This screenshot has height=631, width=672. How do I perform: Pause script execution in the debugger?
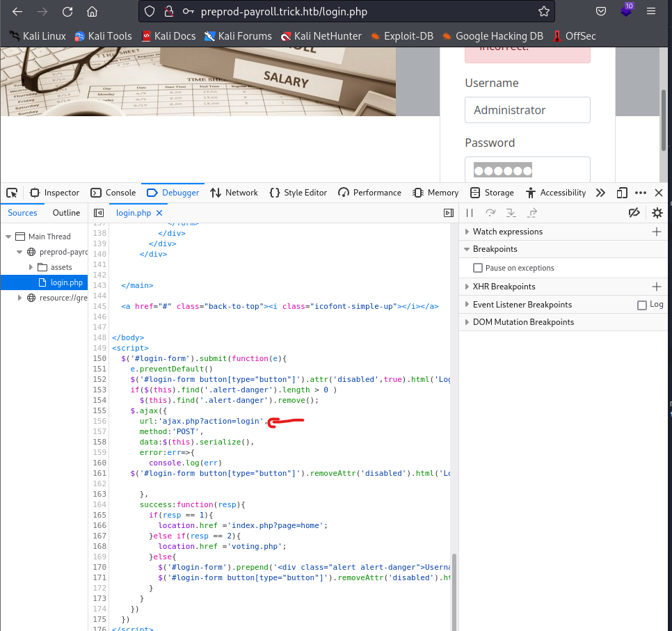470,213
